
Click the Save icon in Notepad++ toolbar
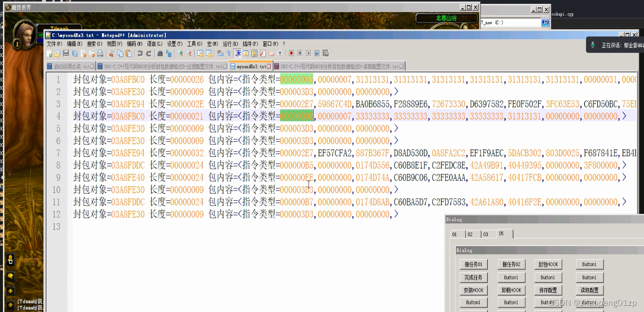click(x=66, y=53)
